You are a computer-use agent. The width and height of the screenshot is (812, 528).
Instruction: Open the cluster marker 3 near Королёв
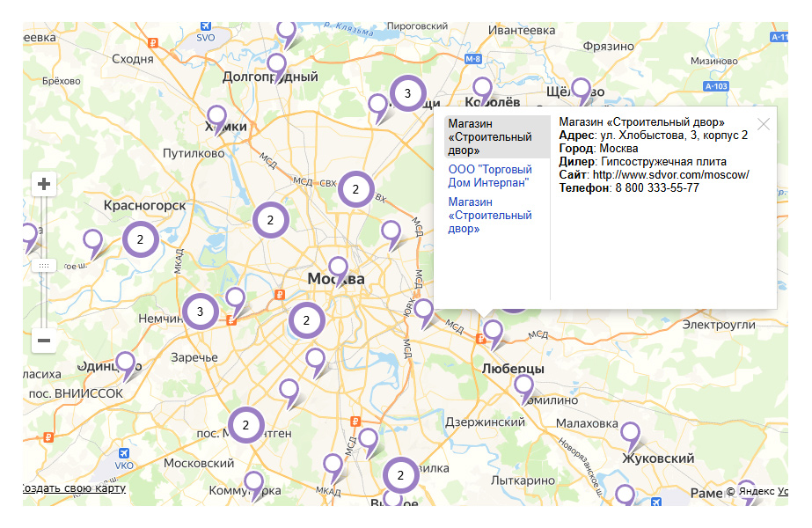pyautogui.click(x=406, y=92)
